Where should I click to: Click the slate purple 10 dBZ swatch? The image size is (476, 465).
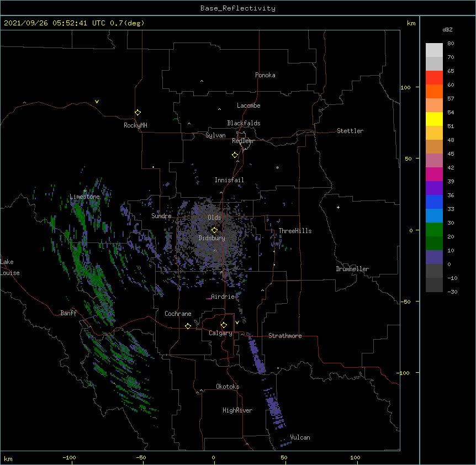(434, 257)
